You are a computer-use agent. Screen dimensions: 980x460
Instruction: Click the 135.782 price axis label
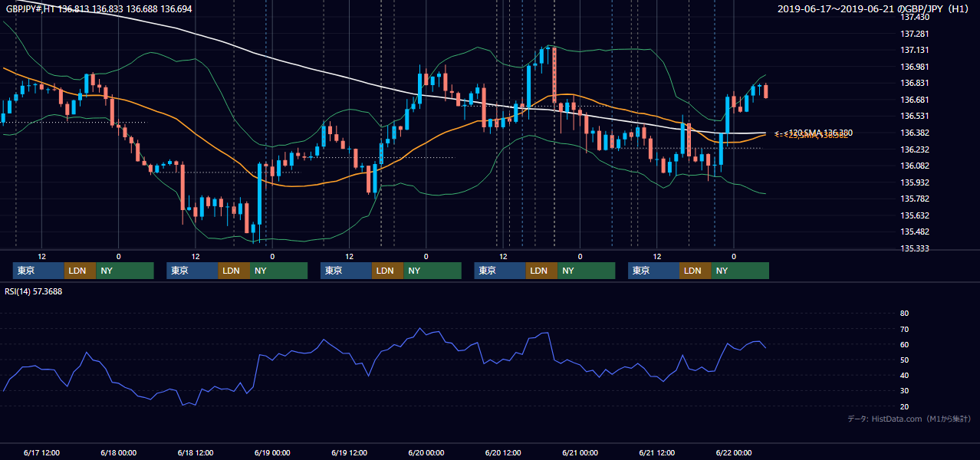coord(916,199)
